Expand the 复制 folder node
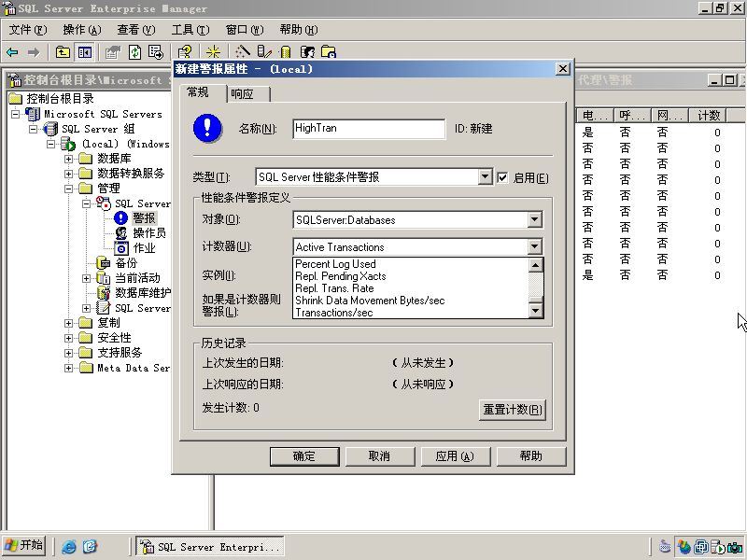Viewport: 747px width, 560px height. point(68,323)
